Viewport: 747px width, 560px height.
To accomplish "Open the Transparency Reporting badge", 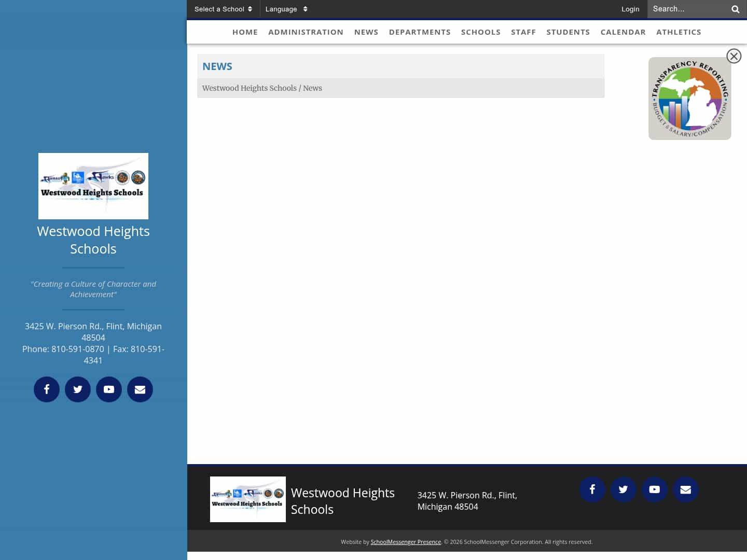I will [690, 99].
